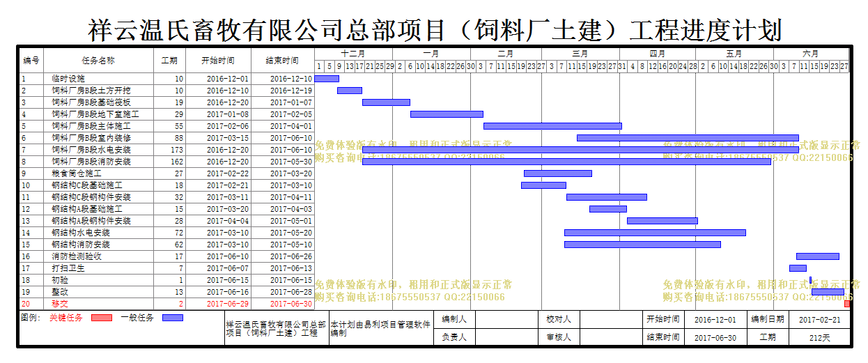Image resolution: width=868 pixels, height=363 pixels.
Task: Select the 粮食筒仓施工 Gantt bar
Action: point(558,173)
